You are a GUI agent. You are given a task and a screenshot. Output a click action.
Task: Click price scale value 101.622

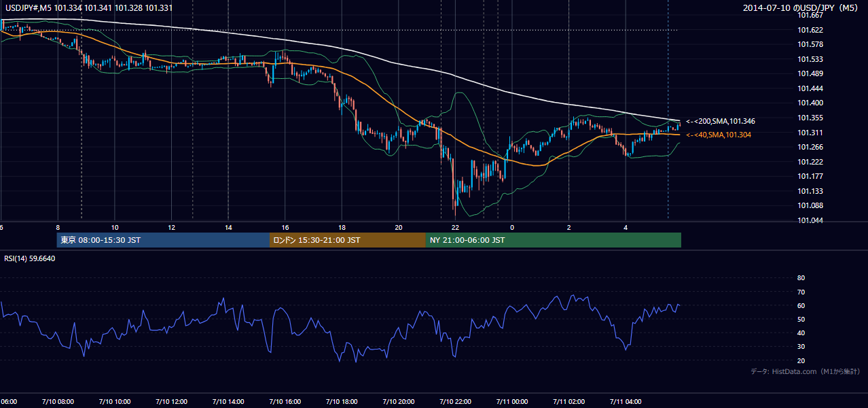pos(811,30)
